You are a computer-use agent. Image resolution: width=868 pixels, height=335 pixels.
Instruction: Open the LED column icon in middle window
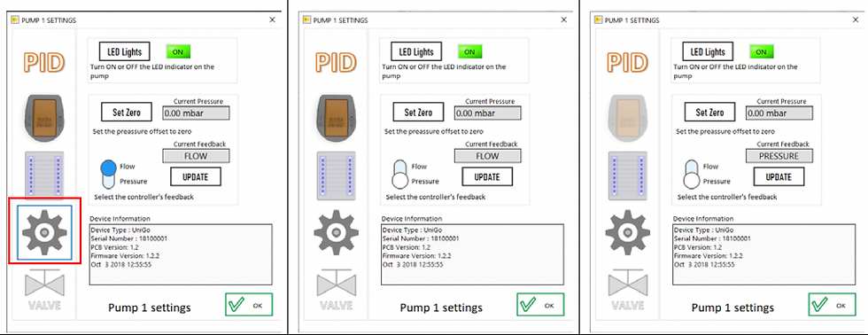coord(336,175)
